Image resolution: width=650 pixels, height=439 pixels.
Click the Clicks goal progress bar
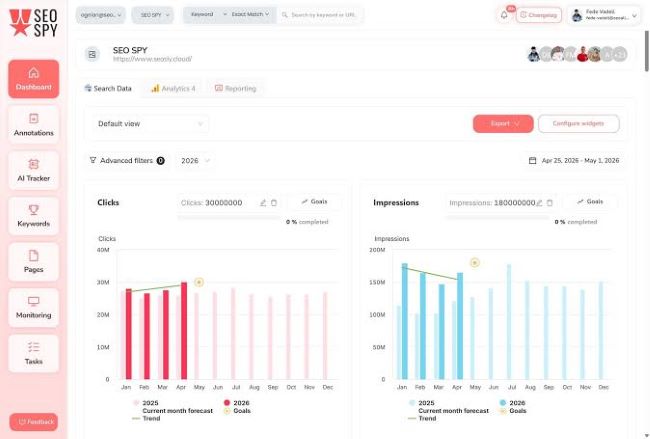230,217
